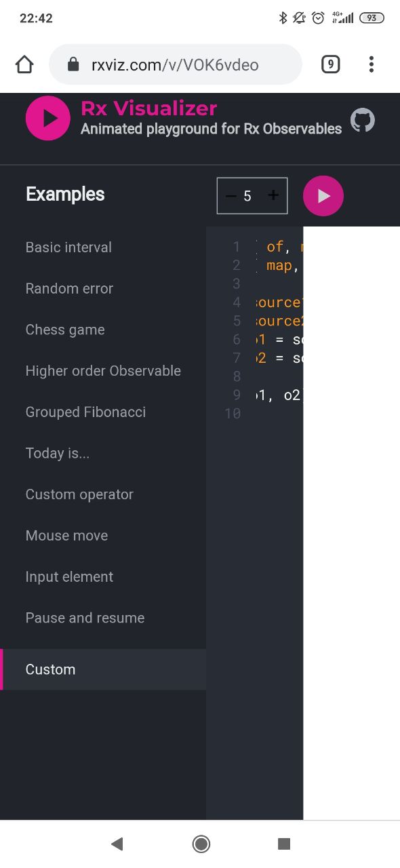Image resolution: width=400 pixels, height=868 pixels.
Task: Tap the Android back navigation button
Action: [x=117, y=844]
